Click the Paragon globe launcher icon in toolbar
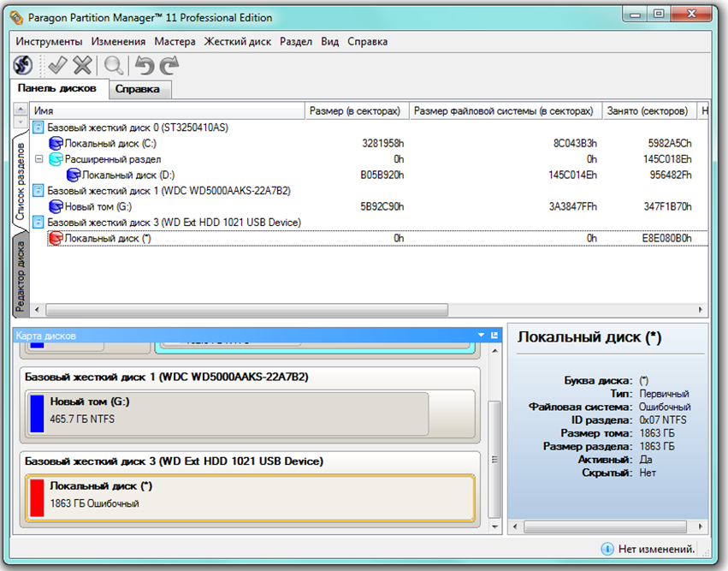 click(x=23, y=65)
